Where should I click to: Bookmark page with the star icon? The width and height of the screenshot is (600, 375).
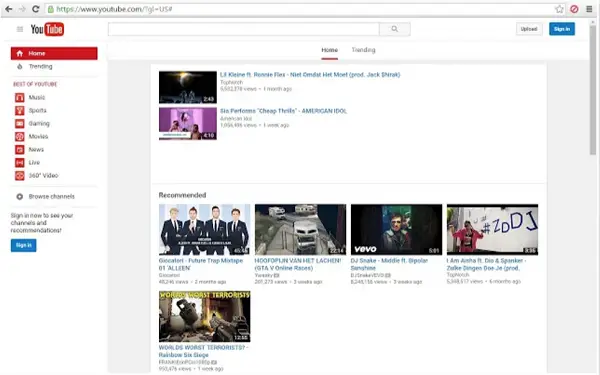tap(559, 9)
